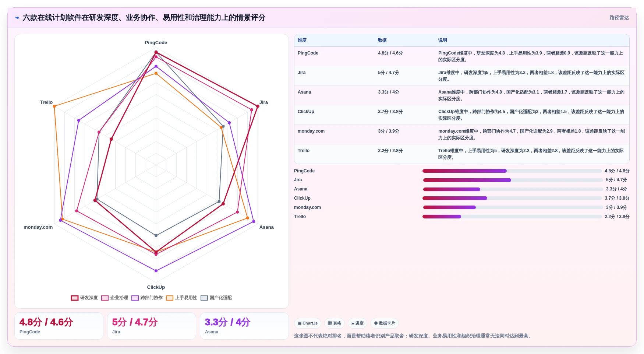The image size is (644, 354).
Task: Click the lightning icon beside the title
Action: click(17, 18)
